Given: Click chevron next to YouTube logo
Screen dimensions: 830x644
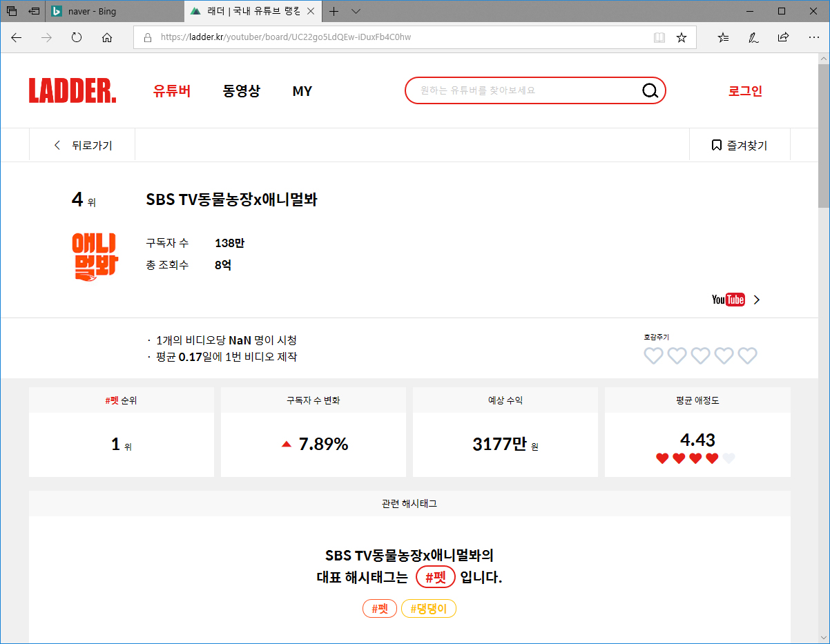Looking at the screenshot, I should 757,300.
